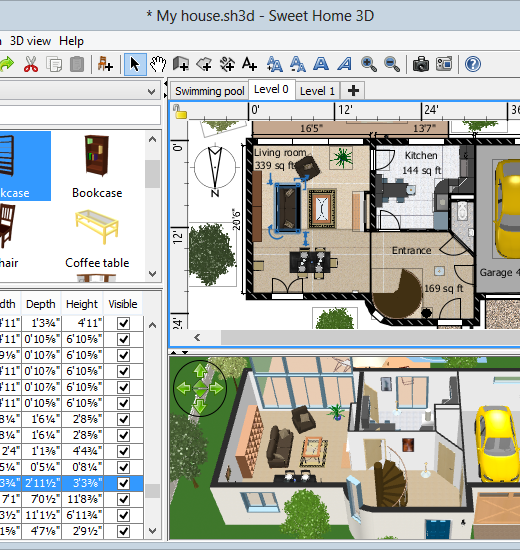Select the Coffee table catalog item
The image size is (520, 550).
[97, 239]
